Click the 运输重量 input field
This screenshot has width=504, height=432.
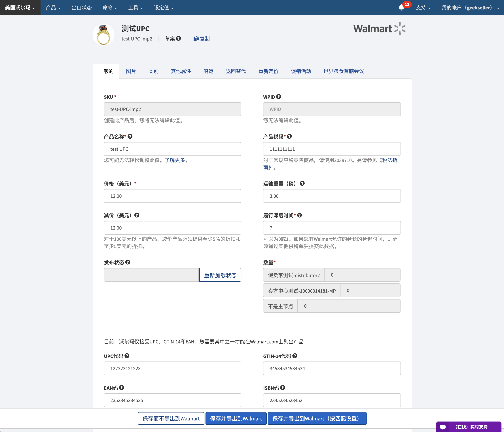point(332,196)
